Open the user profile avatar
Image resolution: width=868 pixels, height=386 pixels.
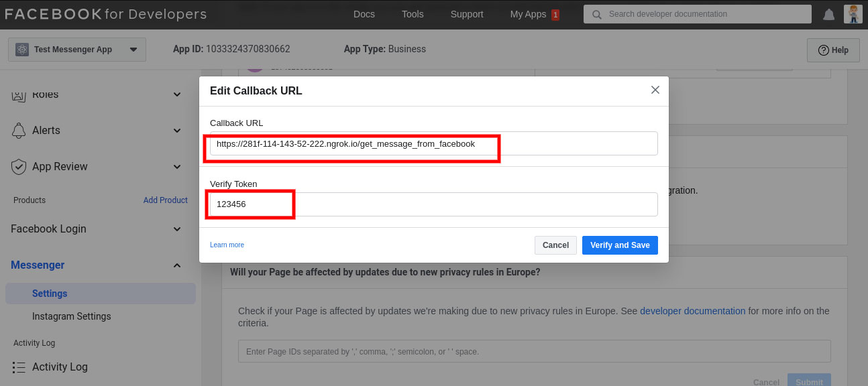pyautogui.click(x=853, y=14)
